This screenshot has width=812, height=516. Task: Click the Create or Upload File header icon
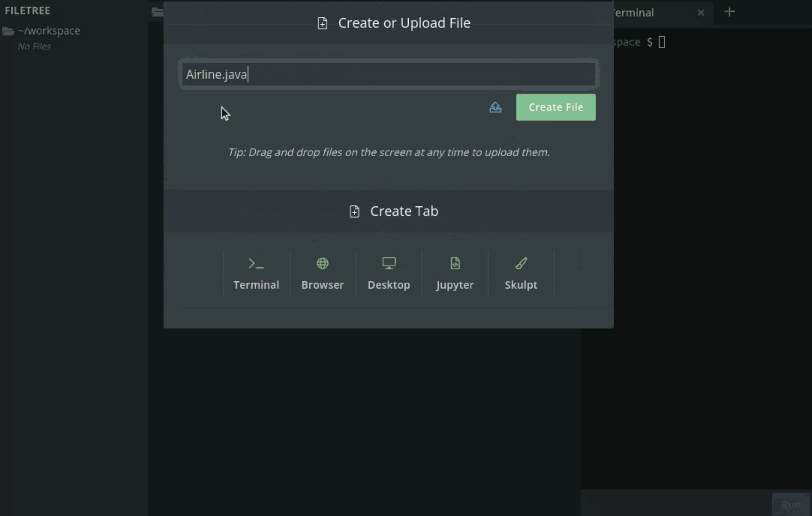322,23
